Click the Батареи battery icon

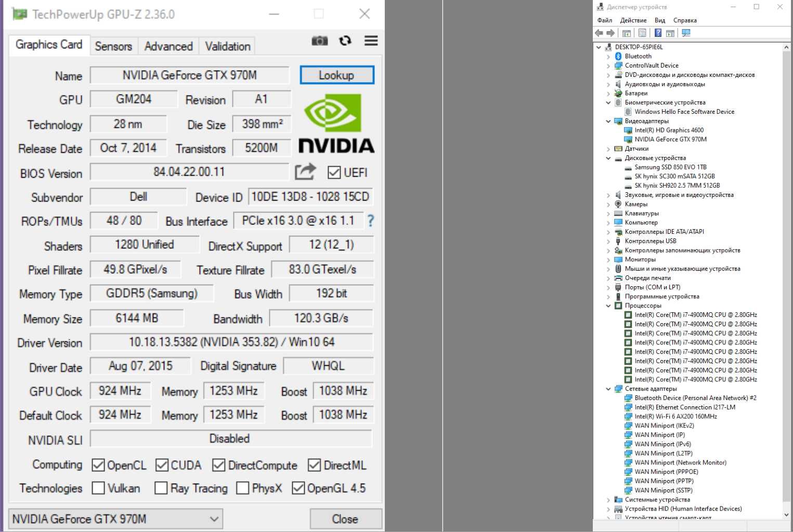(x=618, y=93)
